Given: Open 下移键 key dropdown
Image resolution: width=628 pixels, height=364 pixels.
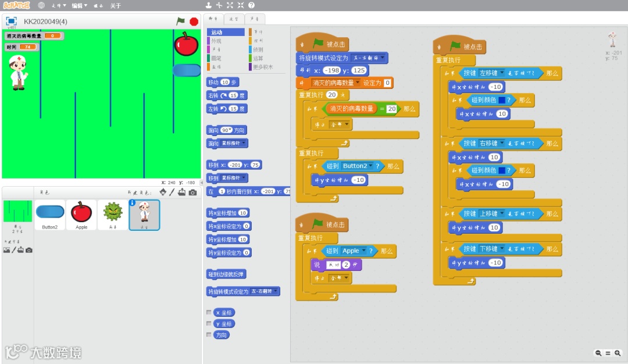Looking at the screenshot, I should pyautogui.click(x=501, y=248).
